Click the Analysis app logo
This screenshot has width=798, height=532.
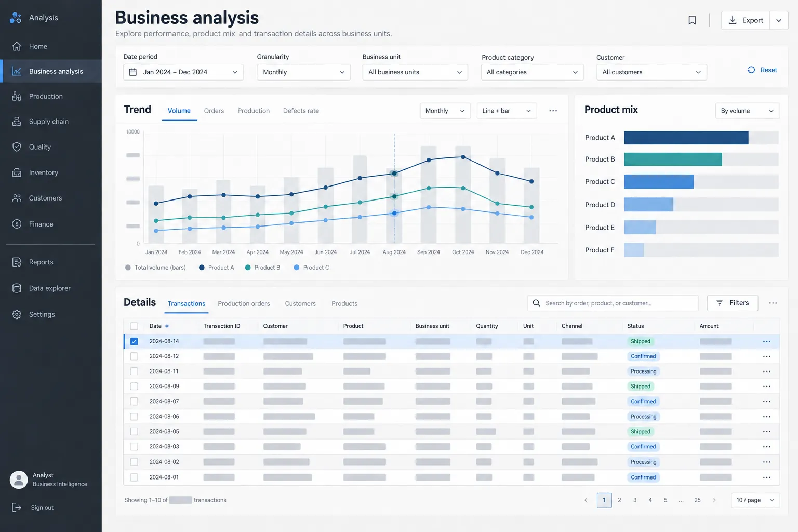(x=16, y=18)
